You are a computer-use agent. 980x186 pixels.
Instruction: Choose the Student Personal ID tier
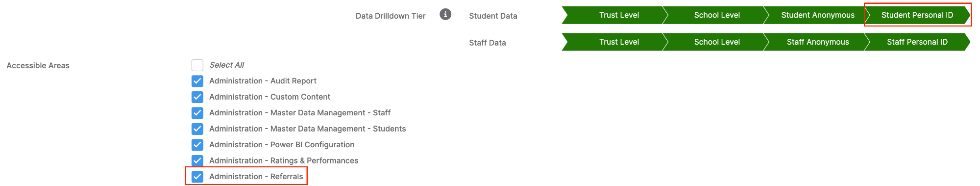(x=917, y=15)
